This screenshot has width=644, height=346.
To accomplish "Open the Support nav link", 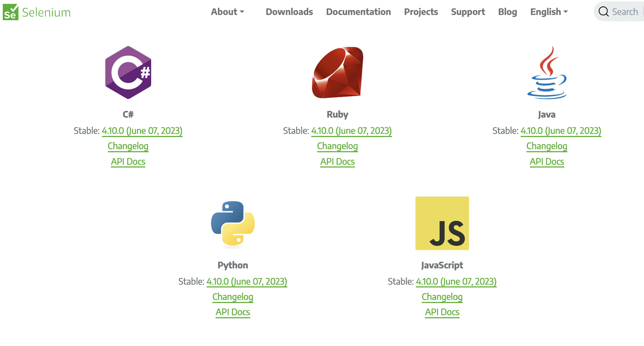I will click(468, 12).
